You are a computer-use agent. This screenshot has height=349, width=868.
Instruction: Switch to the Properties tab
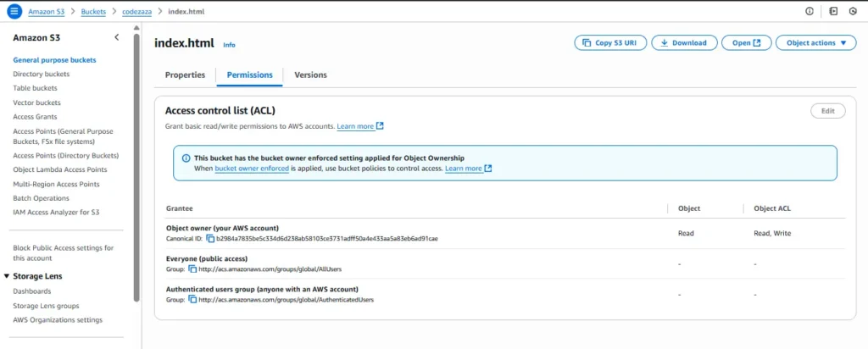(x=185, y=75)
